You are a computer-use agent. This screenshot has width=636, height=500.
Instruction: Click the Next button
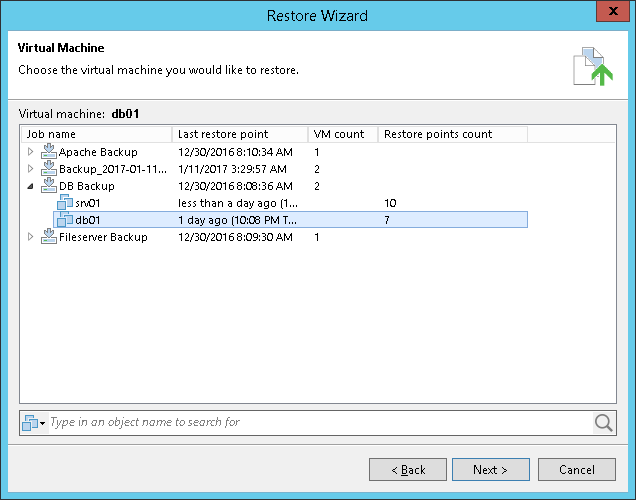tap(491, 469)
